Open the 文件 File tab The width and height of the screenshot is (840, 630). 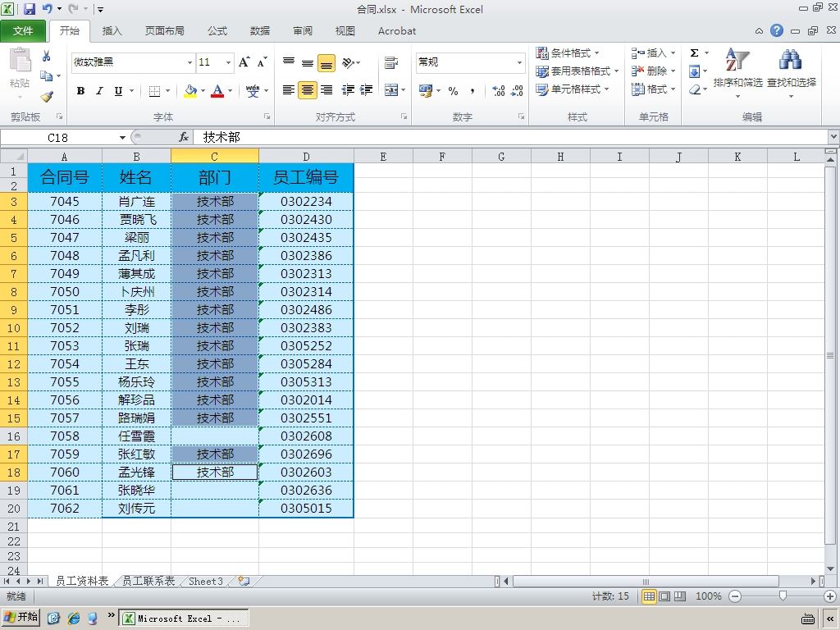(23, 31)
